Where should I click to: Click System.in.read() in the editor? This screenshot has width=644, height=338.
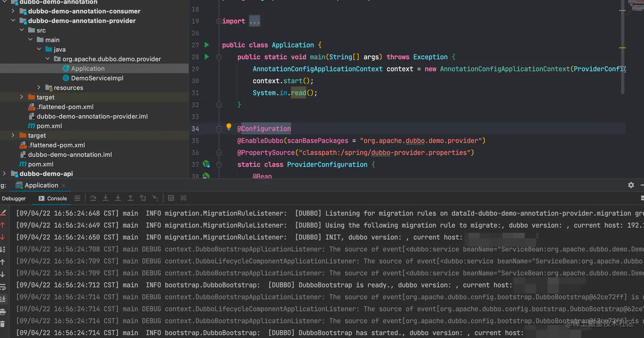tap(285, 92)
